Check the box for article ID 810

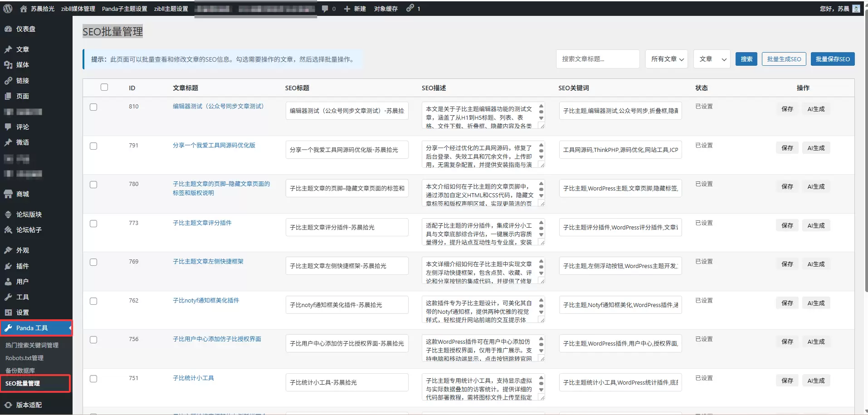tap(93, 107)
